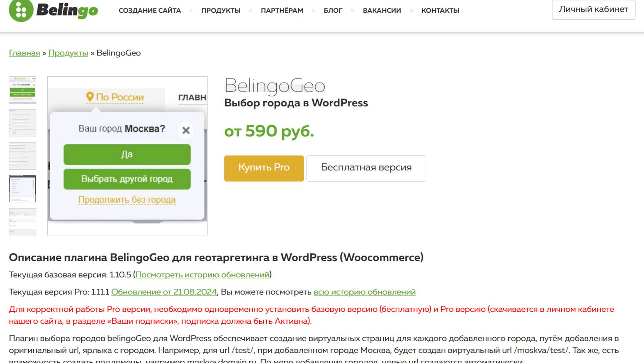Go to the Партнёрам menu section
644x363 pixels.
point(282,11)
